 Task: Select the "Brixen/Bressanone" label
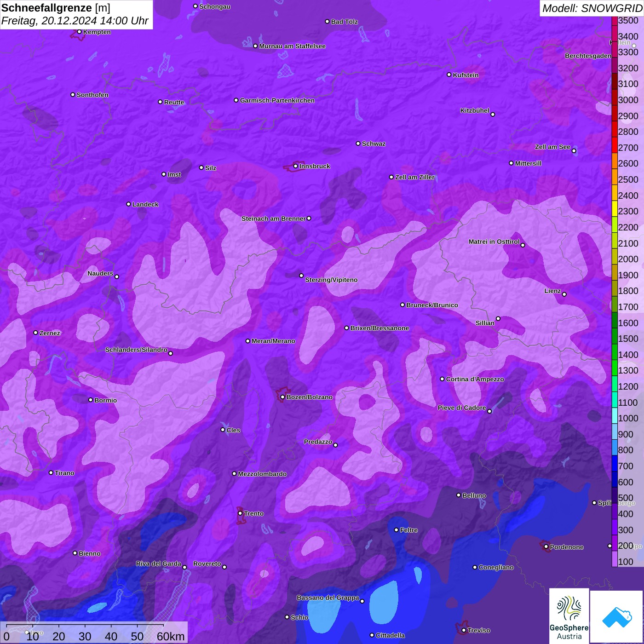[x=380, y=328]
